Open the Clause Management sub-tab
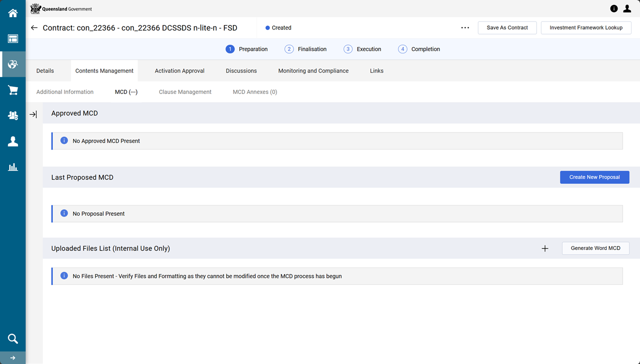The width and height of the screenshot is (640, 364). 185,92
